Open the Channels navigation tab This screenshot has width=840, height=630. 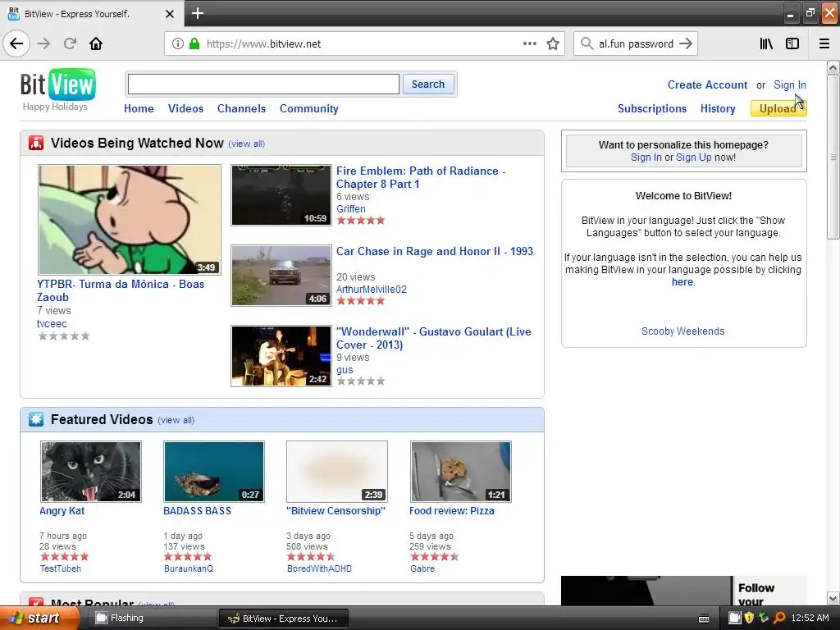pyautogui.click(x=242, y=108)
